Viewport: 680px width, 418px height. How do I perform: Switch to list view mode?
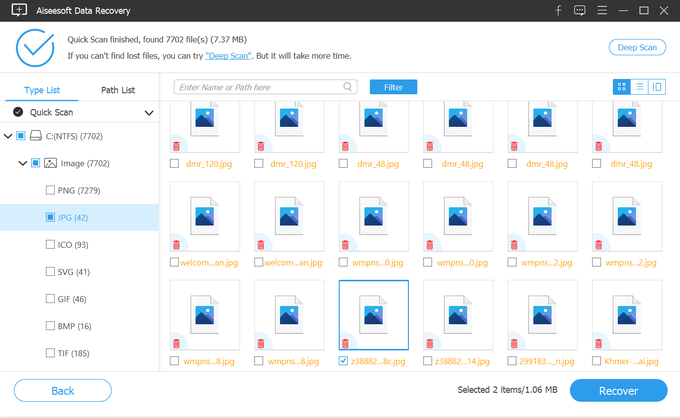click(640, 87)
